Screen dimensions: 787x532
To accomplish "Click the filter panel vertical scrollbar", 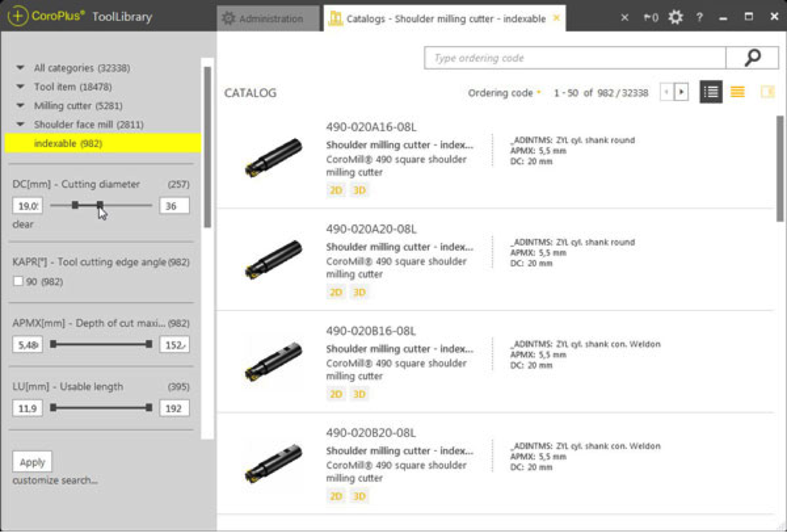I will click(x=207, y=147).
